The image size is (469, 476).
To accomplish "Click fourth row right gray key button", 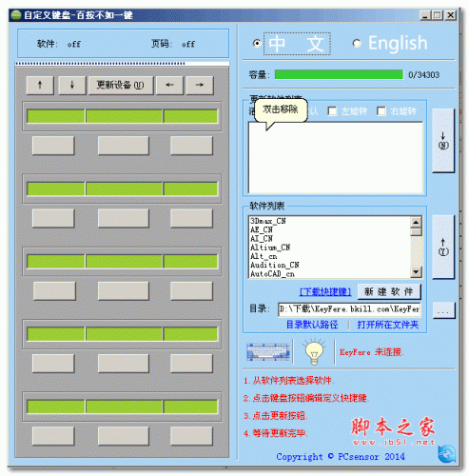I will point(191,364).
